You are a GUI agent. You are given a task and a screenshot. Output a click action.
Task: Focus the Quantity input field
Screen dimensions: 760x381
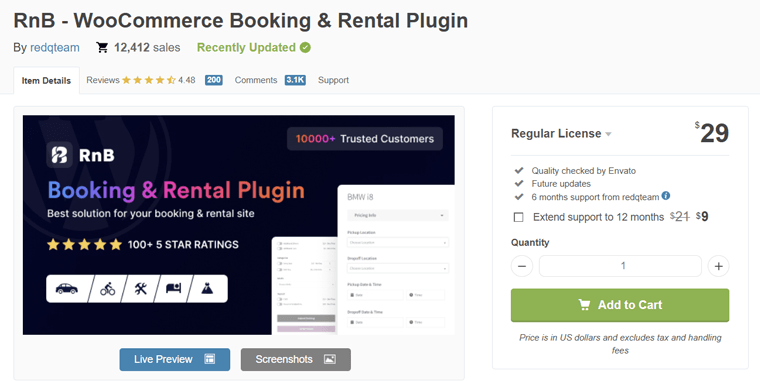point(620,266)
